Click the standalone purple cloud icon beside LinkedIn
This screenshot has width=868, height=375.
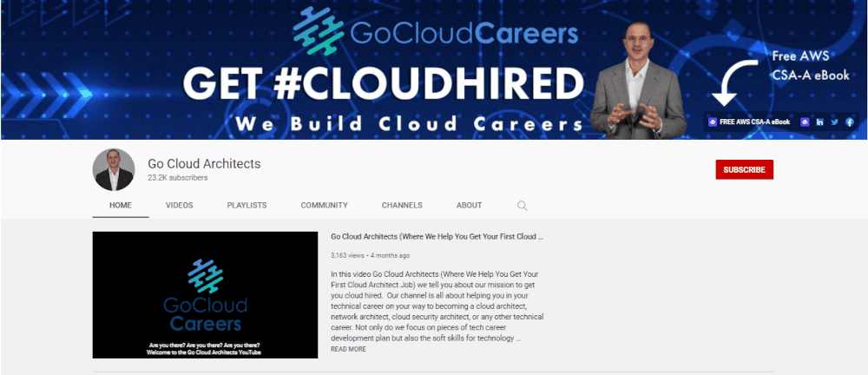[x=805, y=122]
